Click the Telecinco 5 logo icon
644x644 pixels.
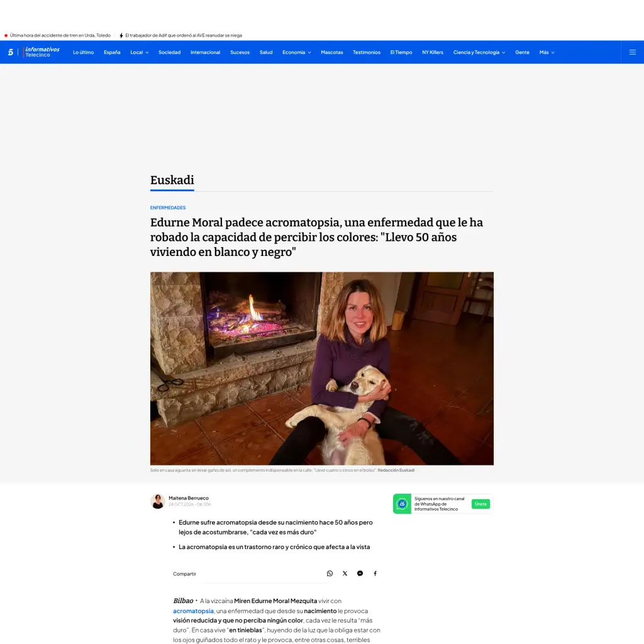pos(11,52)
